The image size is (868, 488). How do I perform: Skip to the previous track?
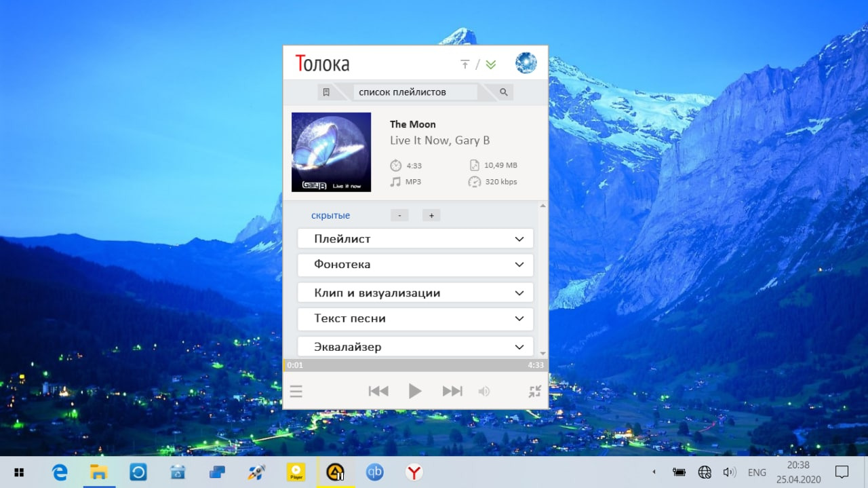[378, 391]
